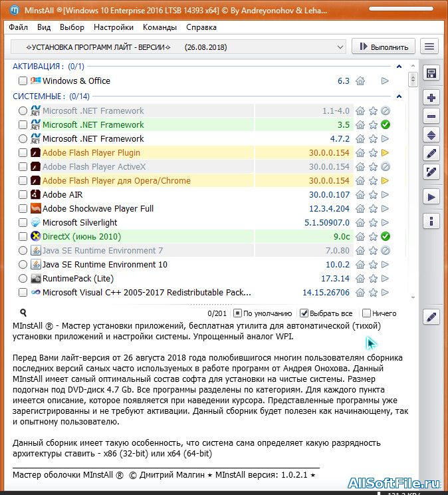
Task: Toggle the По умолчанию option
Action: tap(263, 313)
